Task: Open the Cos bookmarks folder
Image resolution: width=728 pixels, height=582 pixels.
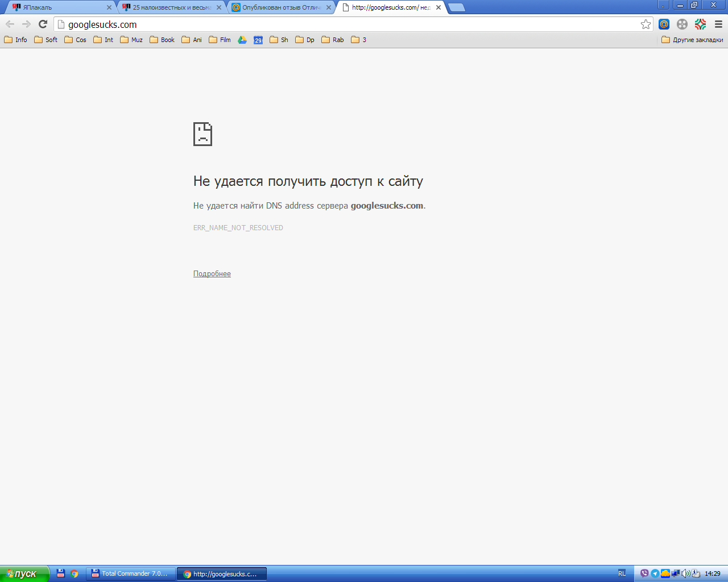Action: 76,40
